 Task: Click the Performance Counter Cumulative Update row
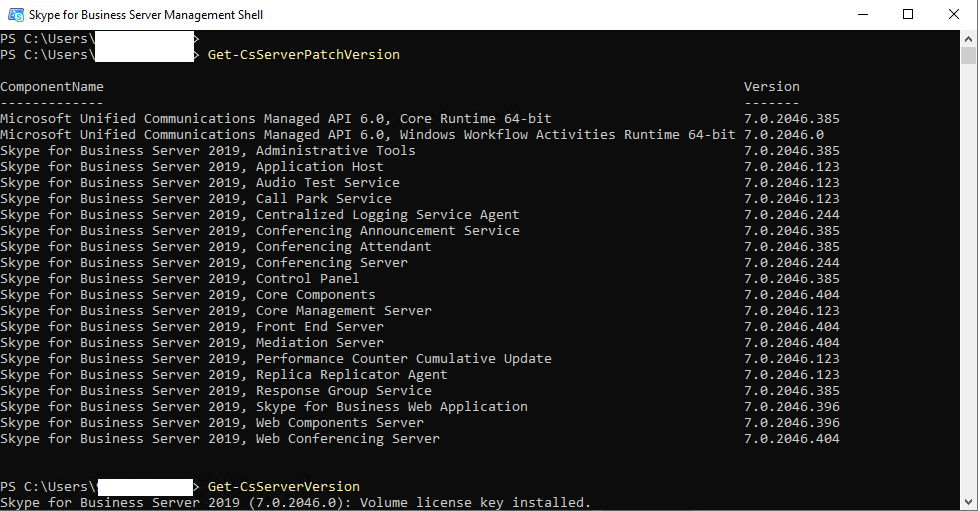tap(420, 359)
